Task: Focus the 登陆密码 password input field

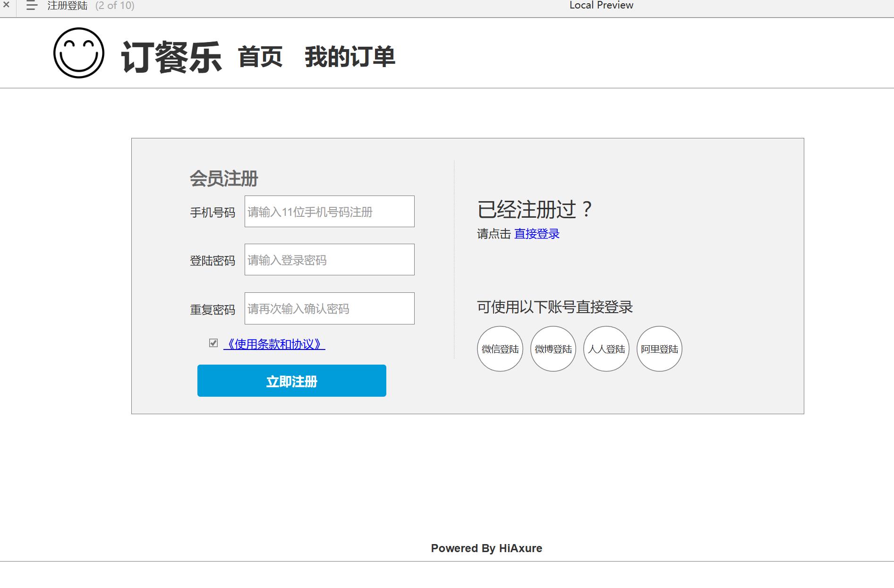Action: tap(330, 259)
